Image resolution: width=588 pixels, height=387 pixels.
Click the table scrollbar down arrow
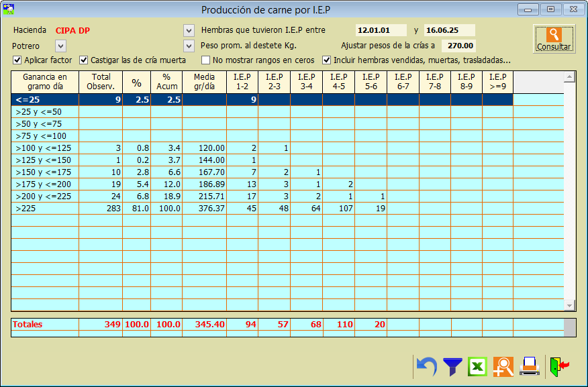click(x=569, y=305)
